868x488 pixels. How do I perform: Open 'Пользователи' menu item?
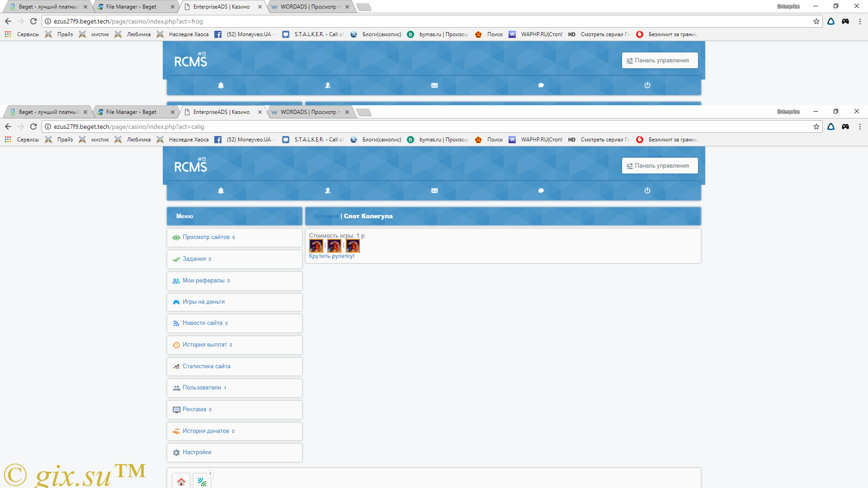tap(234, 388)
